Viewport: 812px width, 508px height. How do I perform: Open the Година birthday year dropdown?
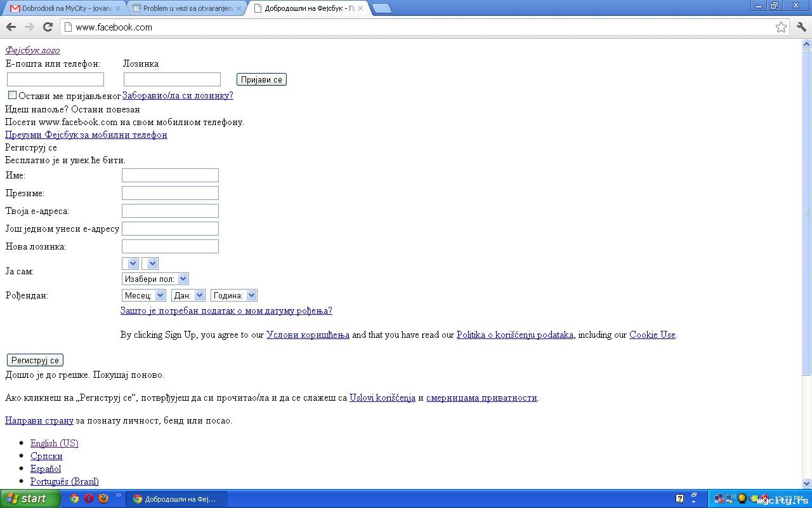[234, 295]
